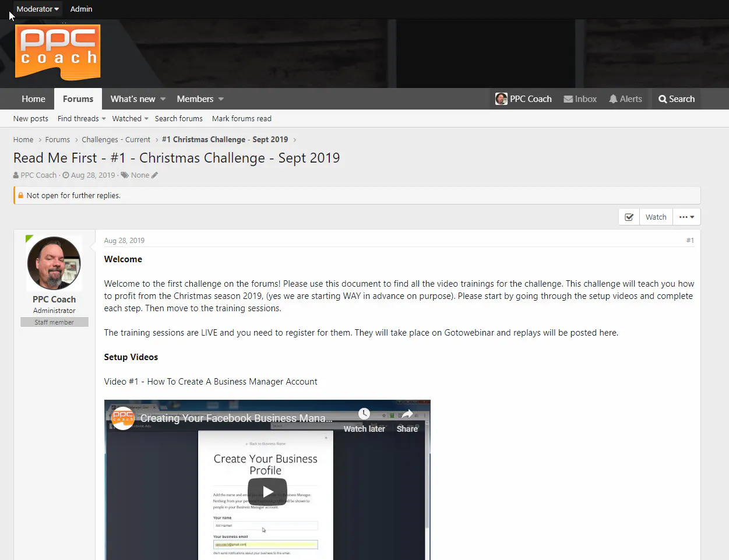729x560 pixels.
Task: Click PPC Coach avatar in navigation bar
Action: (501, 99)
